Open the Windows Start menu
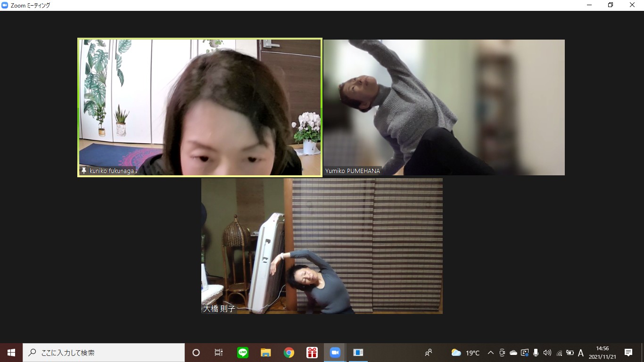The image size is (644, 362). coord(11,353)
